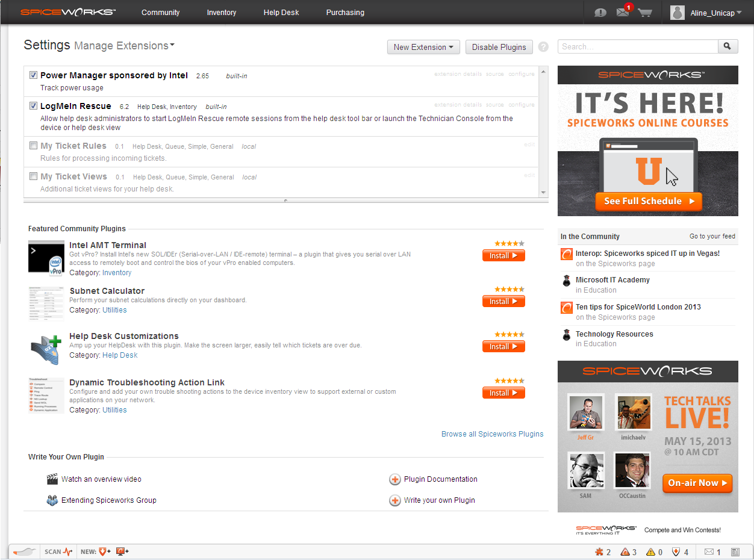Click the alerts speech bubble icon
Screen dimensions: 754x560
[600, 12]
